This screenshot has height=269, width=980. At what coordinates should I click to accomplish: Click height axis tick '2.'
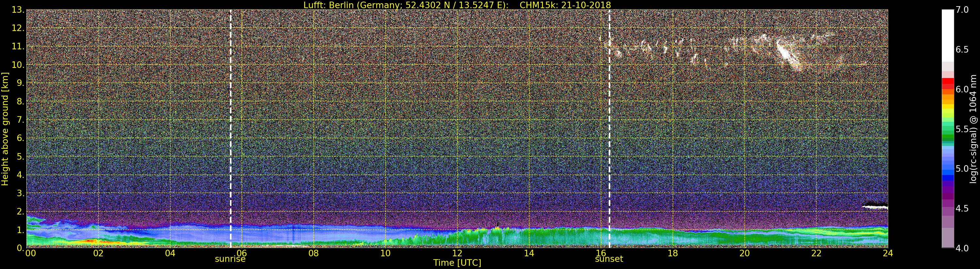21,212
